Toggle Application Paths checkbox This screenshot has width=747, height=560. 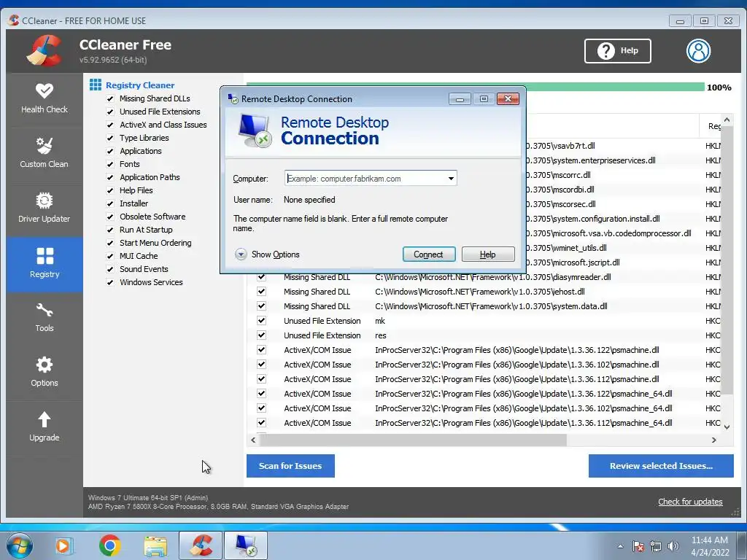click(x=110, y=177)
